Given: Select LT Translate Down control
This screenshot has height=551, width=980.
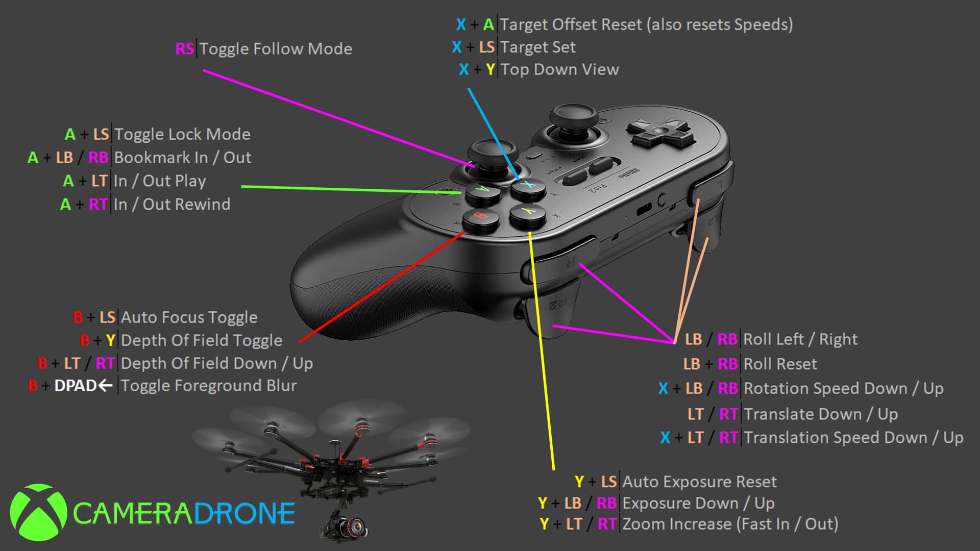Looking at the screenshot, I should point(697,417).
